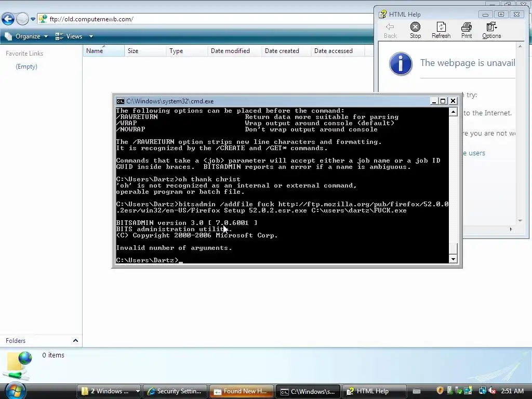This screenshot has height=399, width=532.
Task: Click the Explorer back arrow button
Action: [8, 19]
